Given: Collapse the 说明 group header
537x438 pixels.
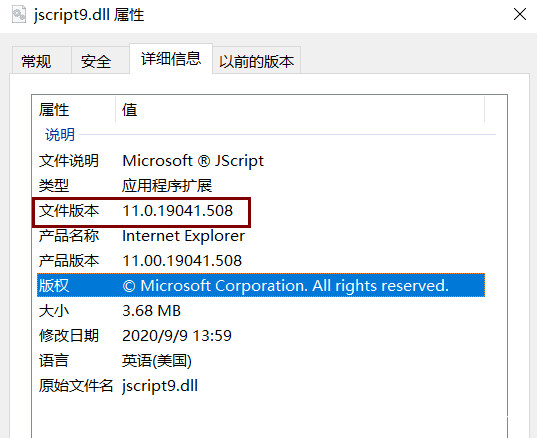Looking at the screenshot, I should tap(60, 135).
